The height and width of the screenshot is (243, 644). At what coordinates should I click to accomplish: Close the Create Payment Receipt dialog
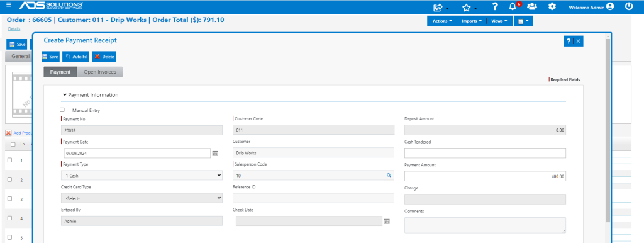579,41
